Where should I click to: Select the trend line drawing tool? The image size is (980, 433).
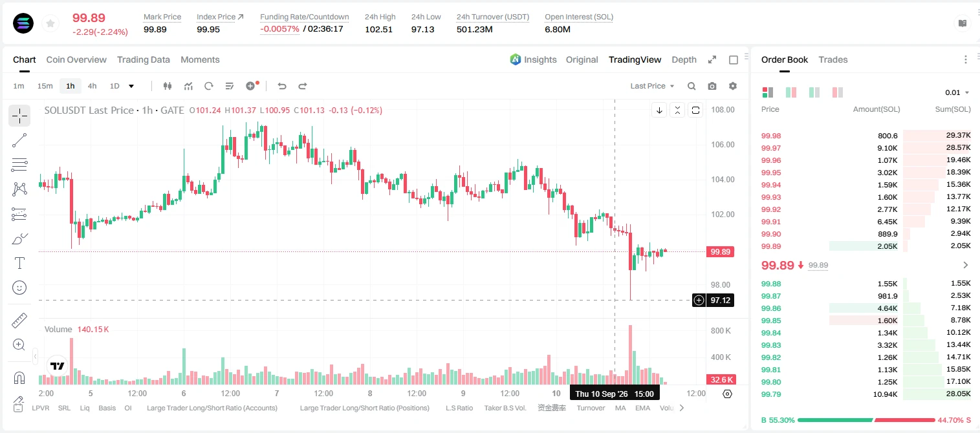click(19, 140)
